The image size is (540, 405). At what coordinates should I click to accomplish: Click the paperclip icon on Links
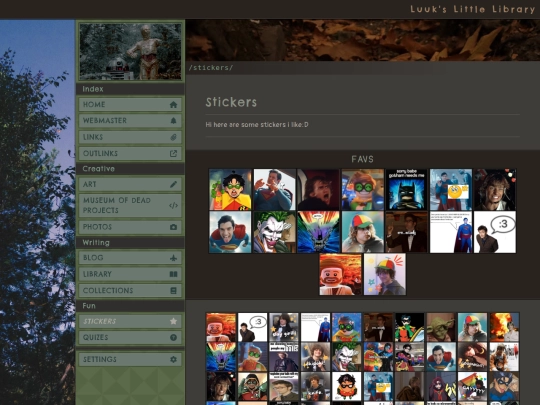coord(173,137)
